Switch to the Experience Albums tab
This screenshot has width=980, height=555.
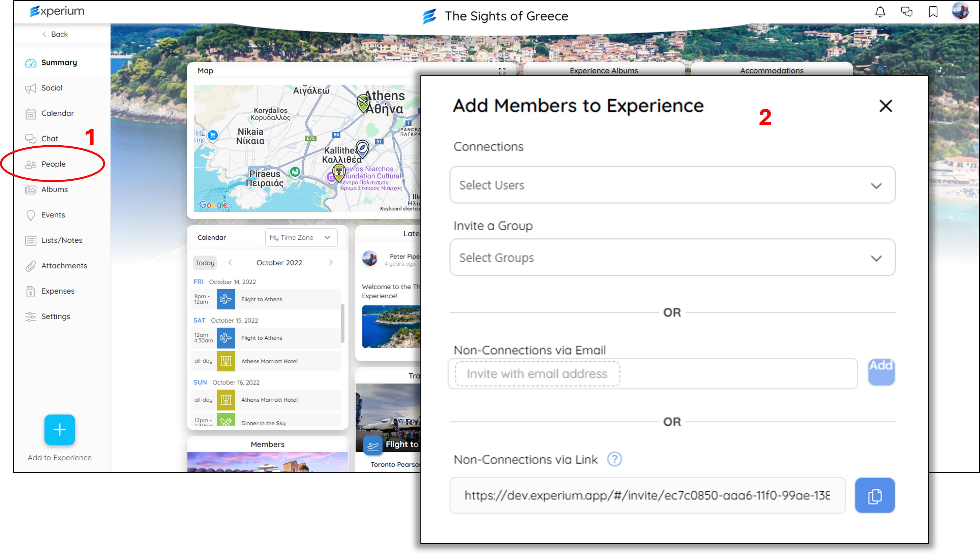point(603,70)
